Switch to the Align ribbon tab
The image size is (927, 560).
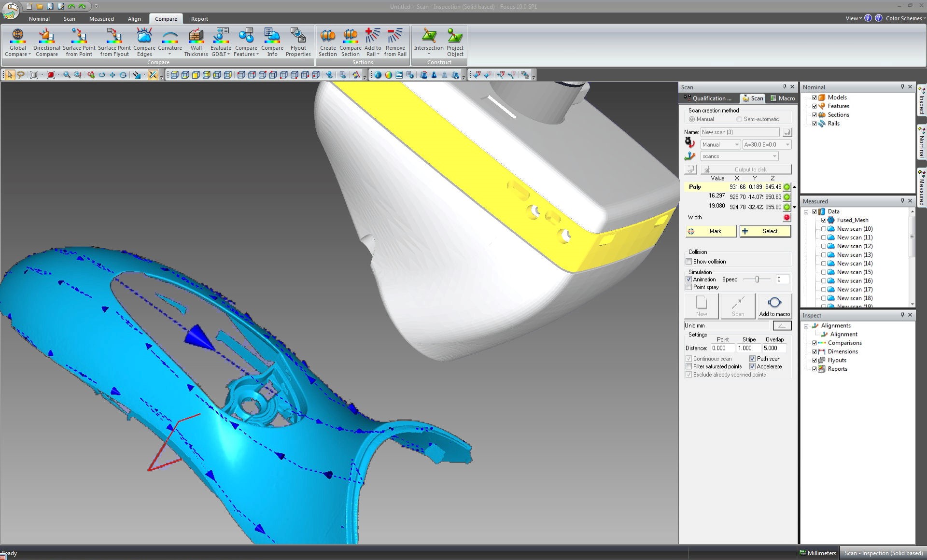click(x=134, y=19)
